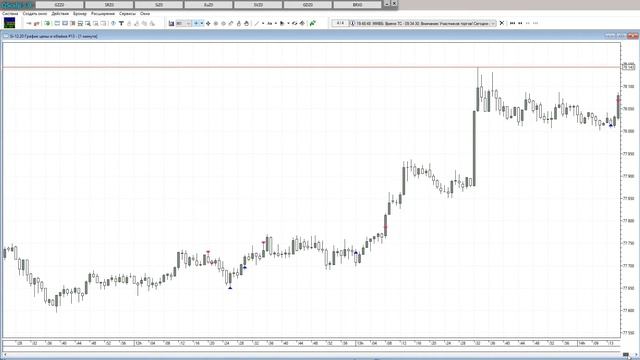Expand the server message dropdown

[x=493, y=23]
